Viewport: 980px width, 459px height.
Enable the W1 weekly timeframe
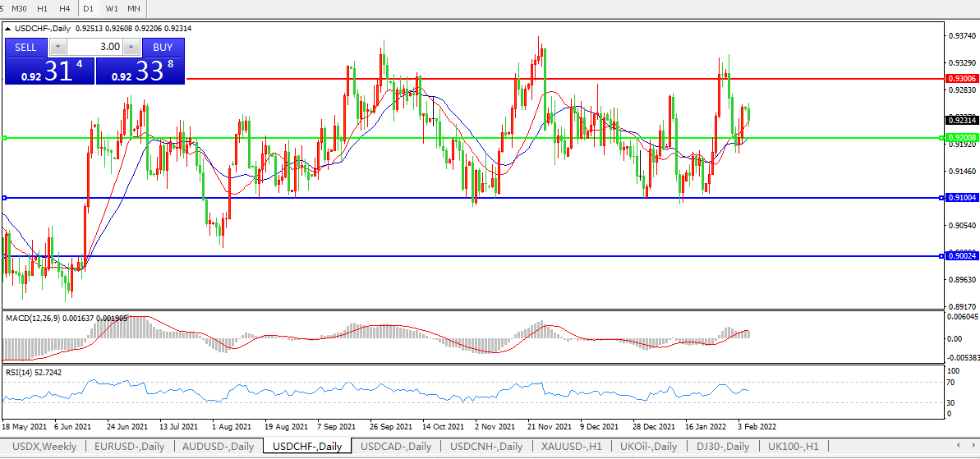click(x=112, y=8)
